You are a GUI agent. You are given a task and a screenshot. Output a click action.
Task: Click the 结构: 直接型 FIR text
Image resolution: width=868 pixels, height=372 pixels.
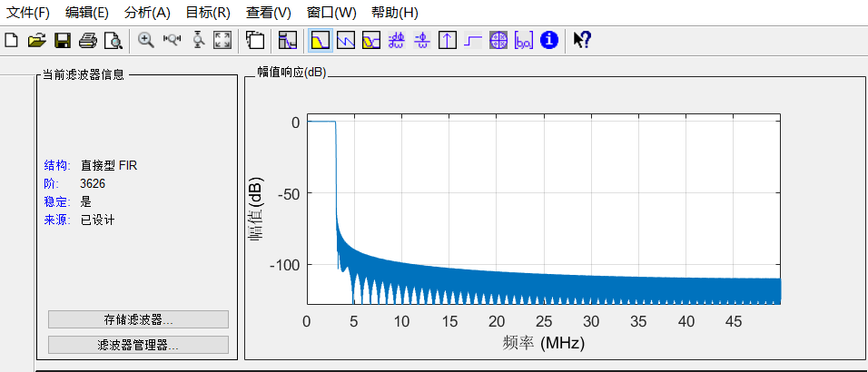pyautogui.click(x=91, y=165)
